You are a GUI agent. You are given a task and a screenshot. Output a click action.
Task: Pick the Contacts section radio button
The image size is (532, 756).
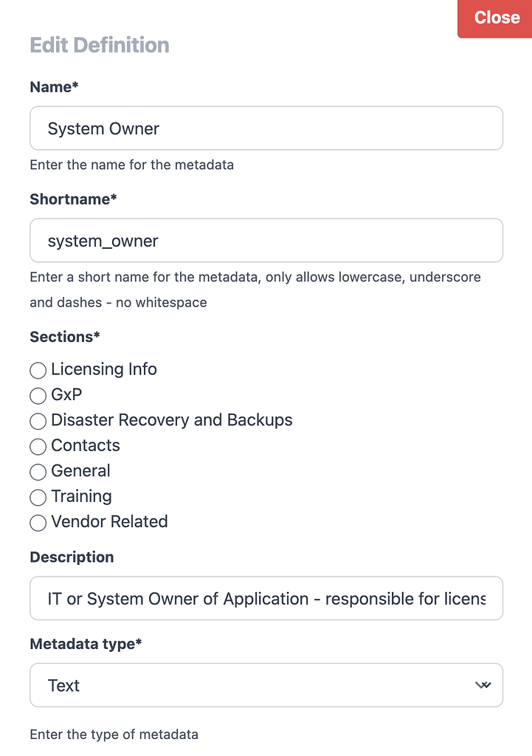click(x=38, y=447)
